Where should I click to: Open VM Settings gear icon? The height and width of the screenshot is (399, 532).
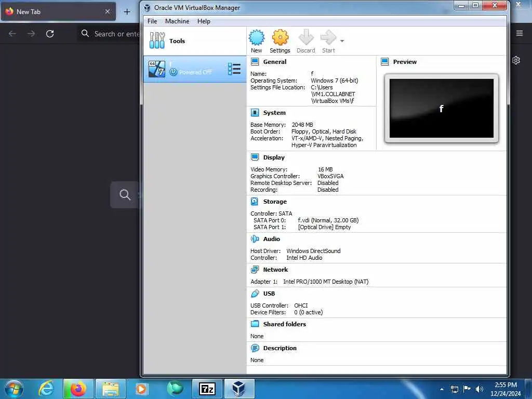(x=280, y=37)
